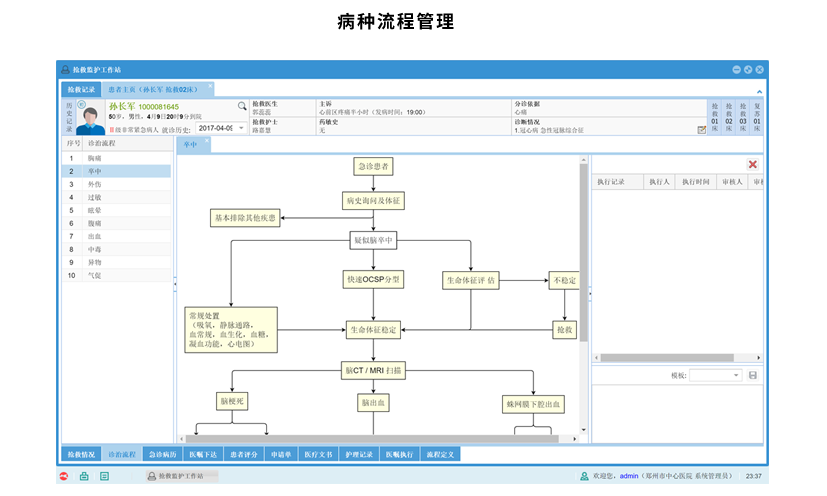Image resolution: width=827 pixels, height=496 pixels.
Task: Click the save icon next to 模板
Action: coord(753,375)
